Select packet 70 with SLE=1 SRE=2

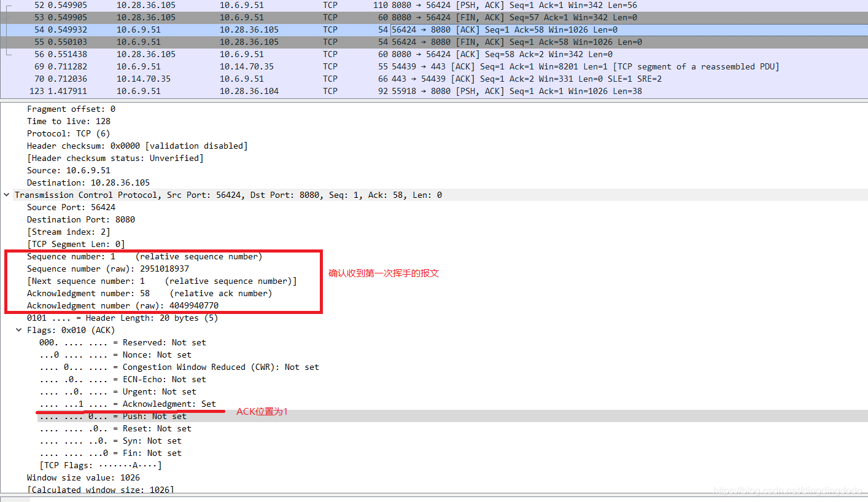434,79
